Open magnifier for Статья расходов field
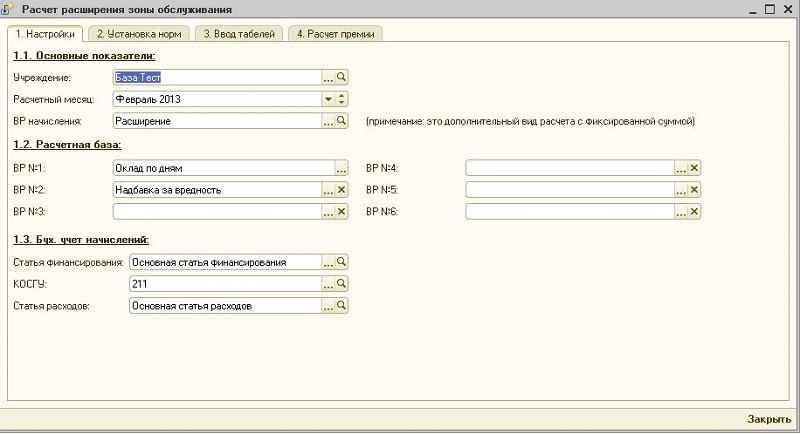The height and width of the screenshot is (434, 800). click(341, 306)
